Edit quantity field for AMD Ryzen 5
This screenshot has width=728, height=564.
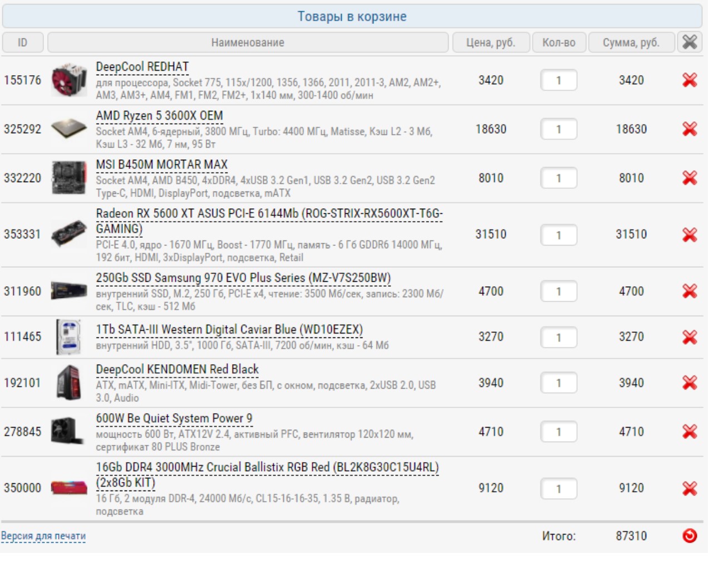click(x=558, y=129)
